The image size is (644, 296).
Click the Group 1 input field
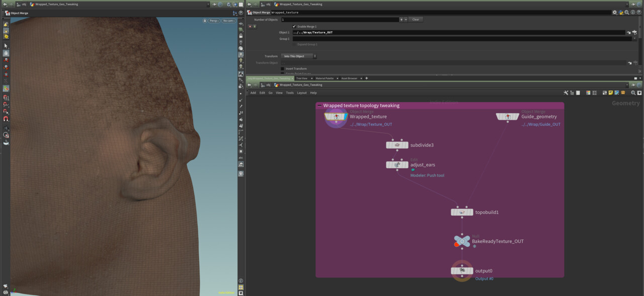[461, 38]
